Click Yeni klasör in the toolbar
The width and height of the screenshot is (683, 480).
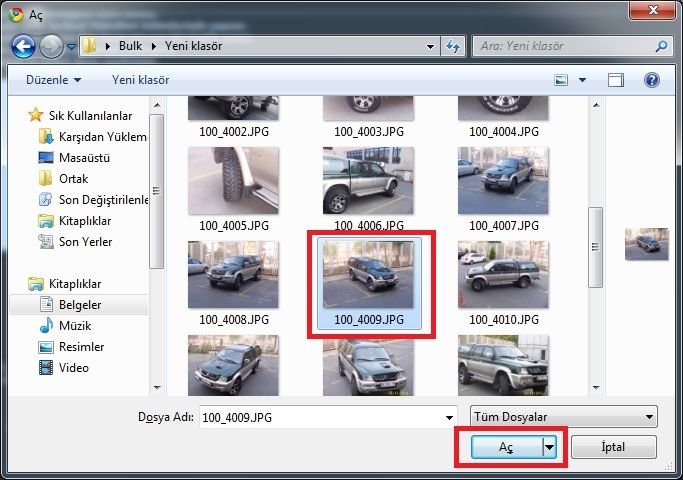(140, 79)
